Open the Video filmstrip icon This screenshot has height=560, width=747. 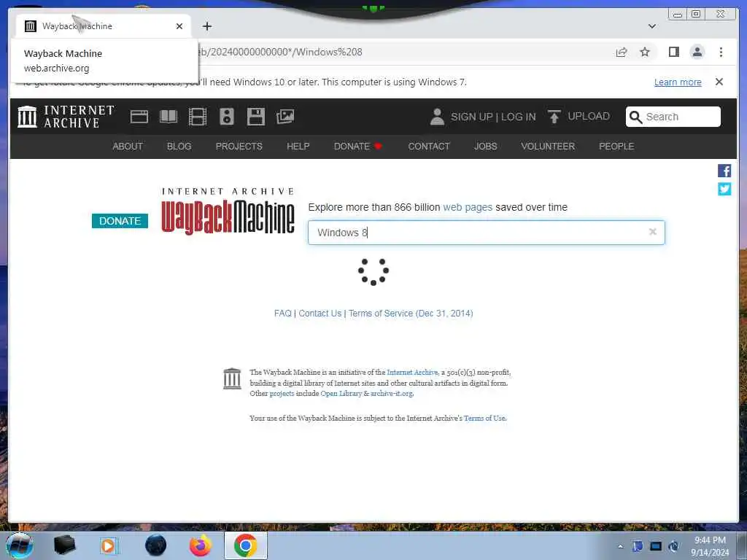(197, 117)
